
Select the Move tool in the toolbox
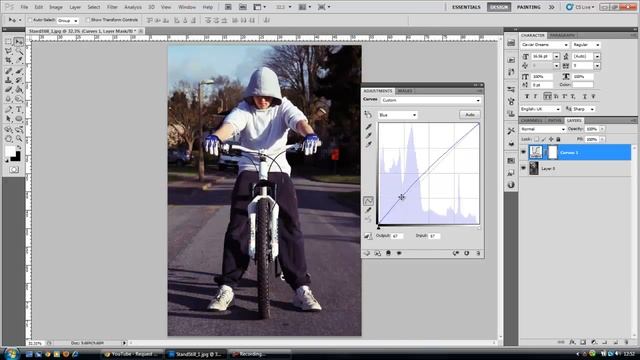coord(18,42)
